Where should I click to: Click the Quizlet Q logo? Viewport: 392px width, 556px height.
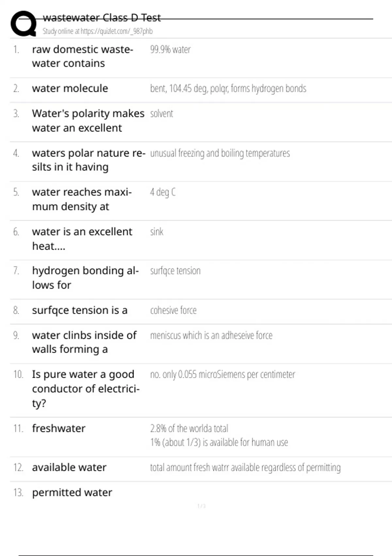(x=24, y=24)
